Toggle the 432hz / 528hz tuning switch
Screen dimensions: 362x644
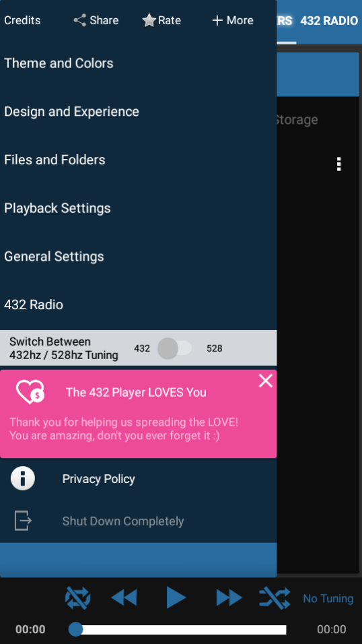[x=175, y=348]
